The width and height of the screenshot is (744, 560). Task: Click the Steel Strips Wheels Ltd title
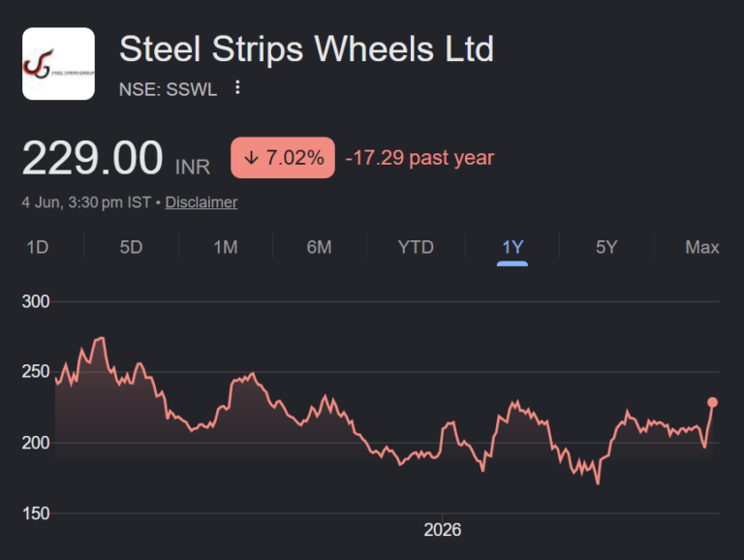click(306, 48)
